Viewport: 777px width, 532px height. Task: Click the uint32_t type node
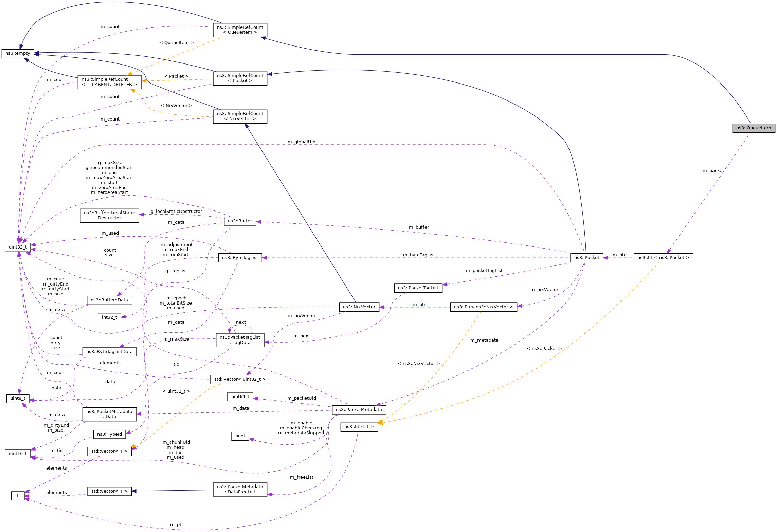pos(18,247)
